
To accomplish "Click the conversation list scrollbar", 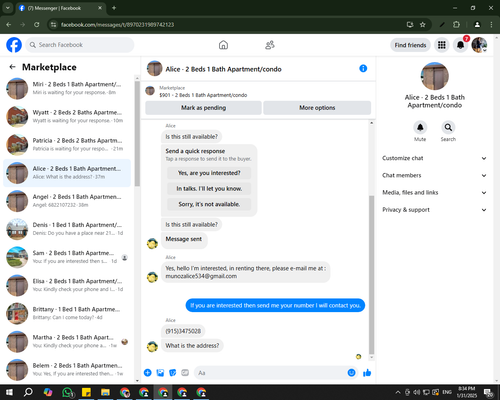I will click(x=137, y=133).
